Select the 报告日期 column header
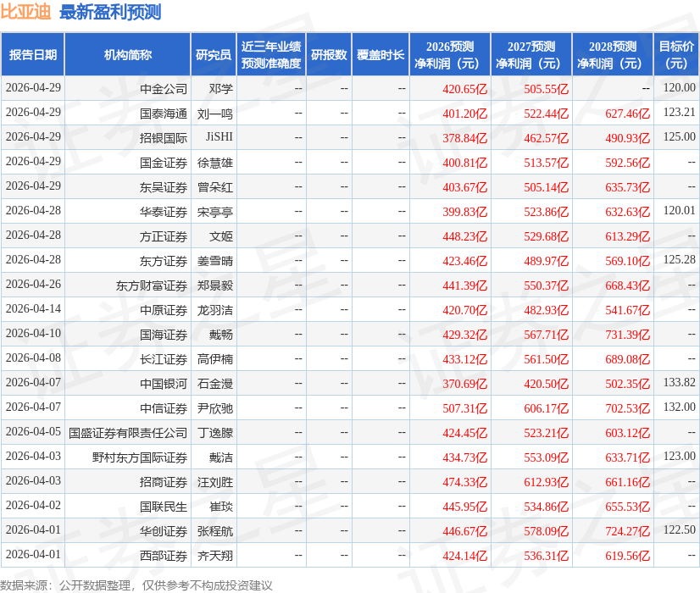This screenshot has height=593, width=700. pyautogui.click(x=33, y=54)
